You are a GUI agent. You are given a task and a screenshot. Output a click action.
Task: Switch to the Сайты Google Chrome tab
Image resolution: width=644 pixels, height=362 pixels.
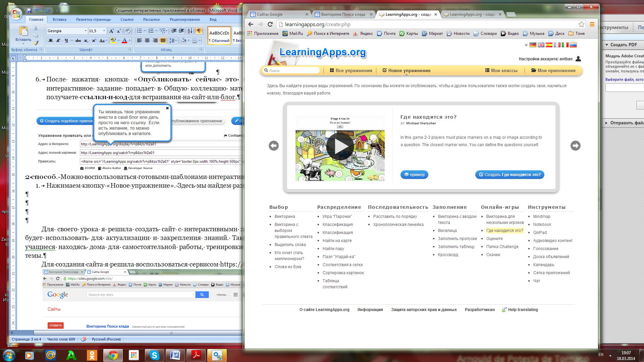point(279,14)
